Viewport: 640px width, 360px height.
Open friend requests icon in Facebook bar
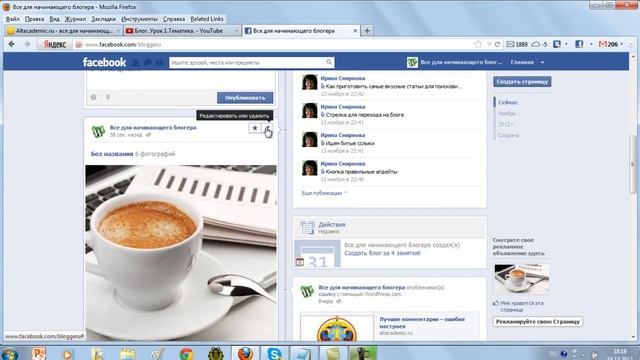click(x=136, y=62)
